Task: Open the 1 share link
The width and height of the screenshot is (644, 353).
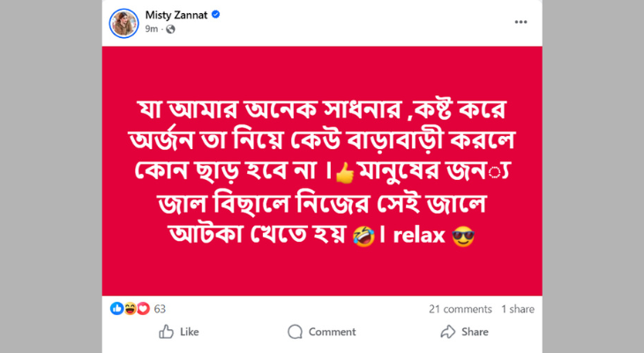Action: [x=517, y=309]
